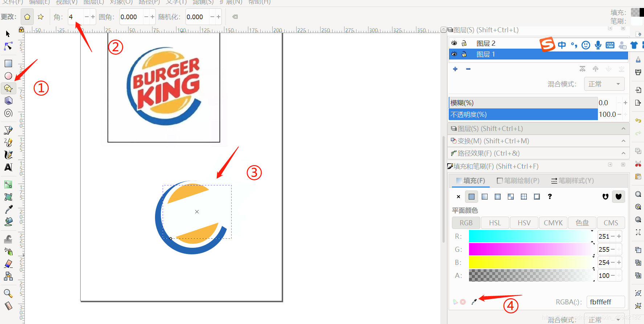Image resolution: width=644 pixels, height=324 pixels.
Task: Expand the 变换(M) transform panel
Action: 538,141
